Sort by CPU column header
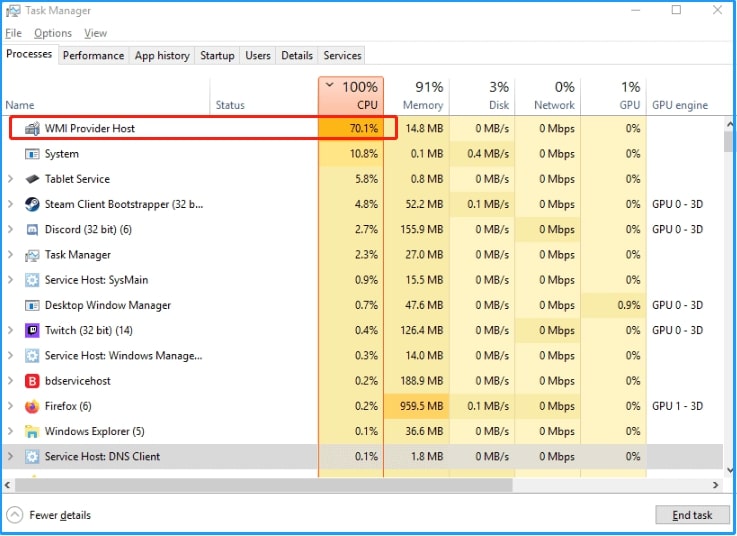The width and height of the screenshot is (737, 536). 350,96
